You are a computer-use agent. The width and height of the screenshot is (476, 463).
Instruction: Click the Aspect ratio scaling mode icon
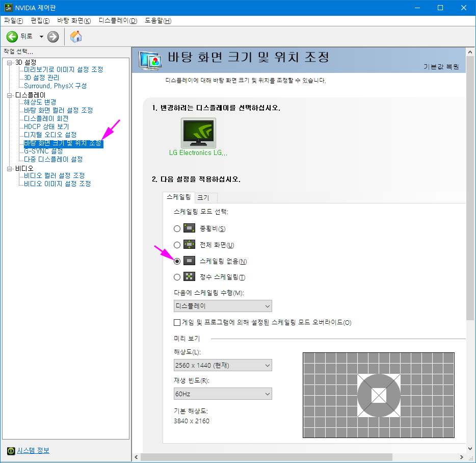click(x=190, y=228)
